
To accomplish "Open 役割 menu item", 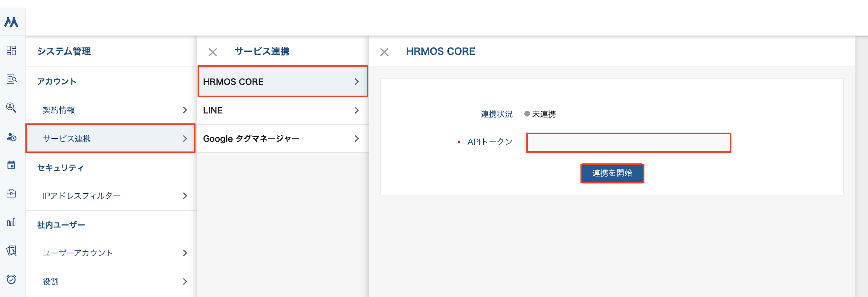I will click(111, 281).
